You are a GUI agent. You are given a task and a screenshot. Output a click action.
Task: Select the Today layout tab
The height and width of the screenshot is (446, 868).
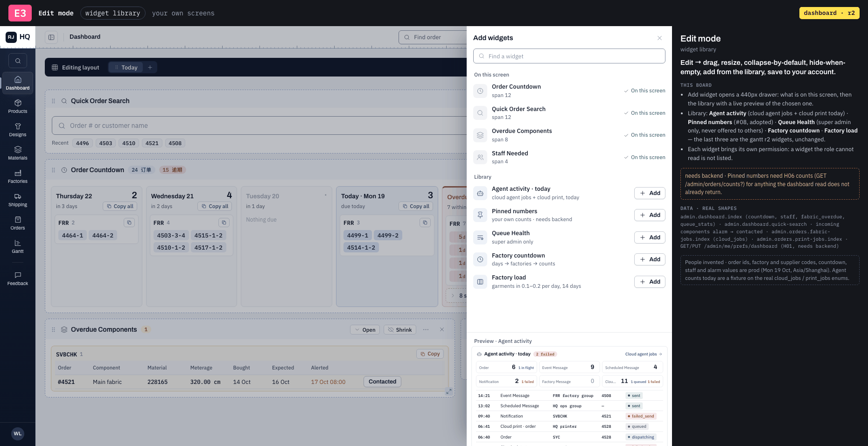tap(126, 67)
